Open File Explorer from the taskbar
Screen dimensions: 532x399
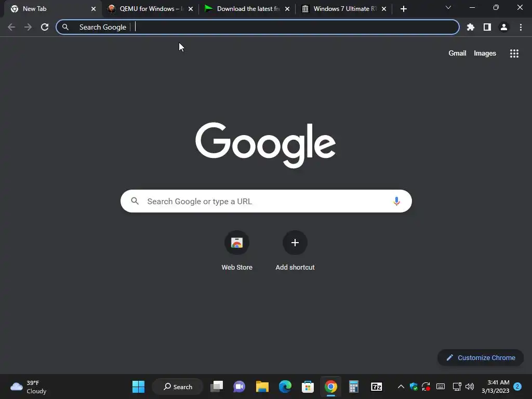(x=262, y=387)
